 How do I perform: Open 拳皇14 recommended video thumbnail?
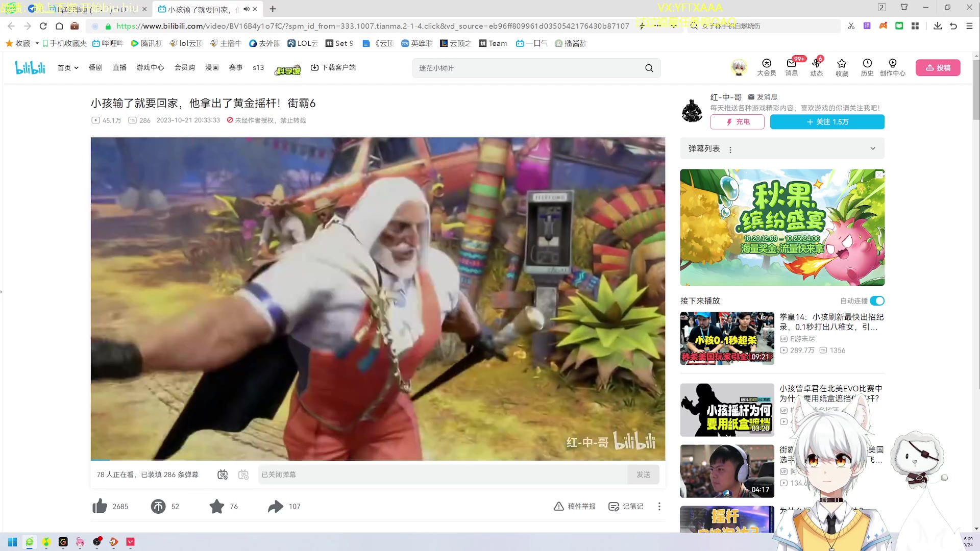727,338
